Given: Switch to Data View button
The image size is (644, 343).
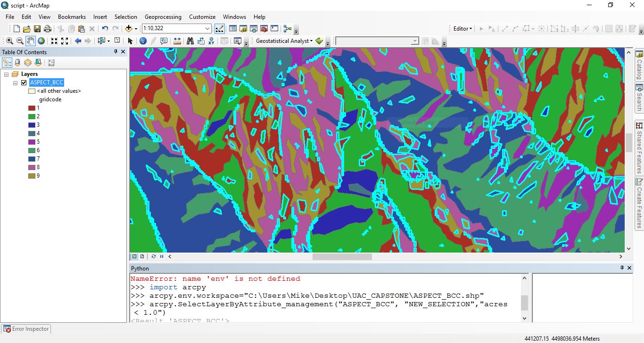Looking at the screenshot, I should (x=134, y=256).
